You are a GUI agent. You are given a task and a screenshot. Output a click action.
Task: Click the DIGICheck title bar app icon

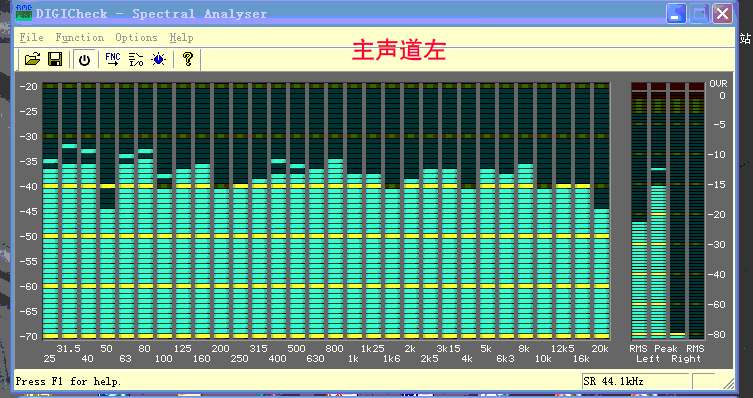coord(24,12)
